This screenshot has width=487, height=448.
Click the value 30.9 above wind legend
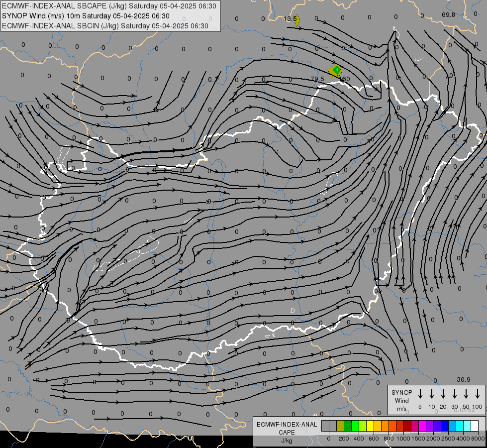pos(464,380)
